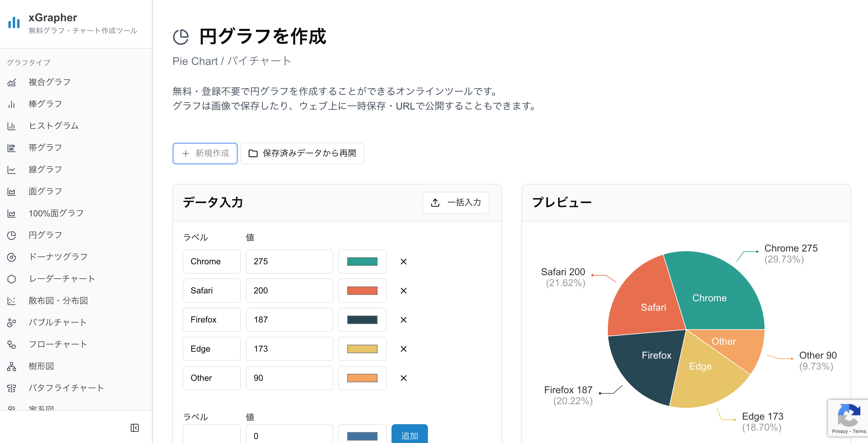
Task: Remove the Firefox data row
Action: [x=403, y=320]
